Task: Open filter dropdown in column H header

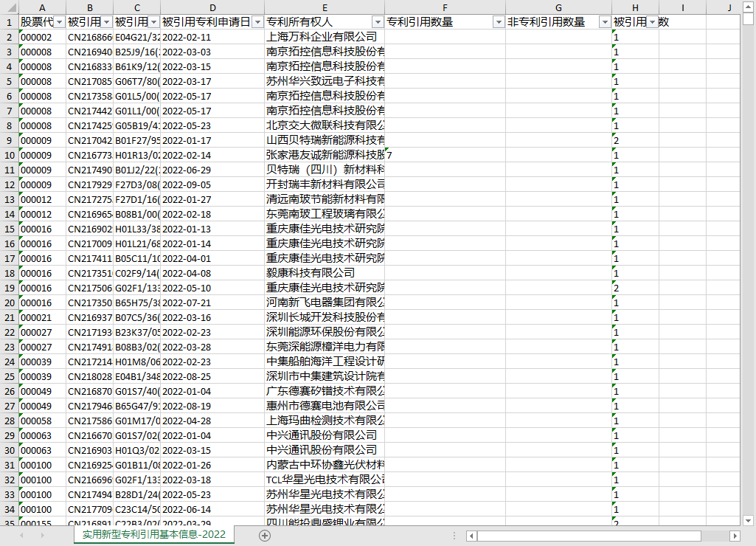Action: (x=652, y=22)
